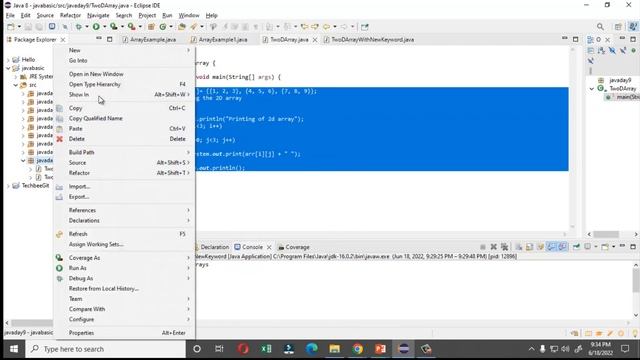The height and width of the screenshot is (360, 640).
Task: Open the Open Console dropdown arrow
Action: click(613, 247)
